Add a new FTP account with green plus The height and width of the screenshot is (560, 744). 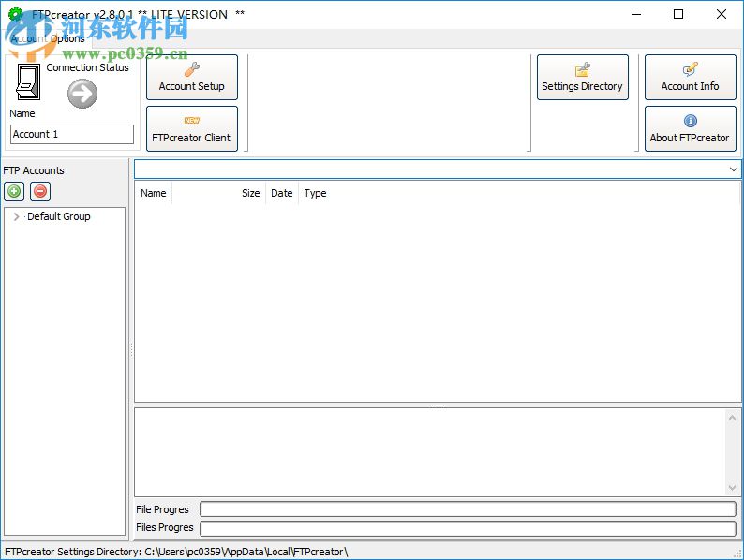click(14, 192)
